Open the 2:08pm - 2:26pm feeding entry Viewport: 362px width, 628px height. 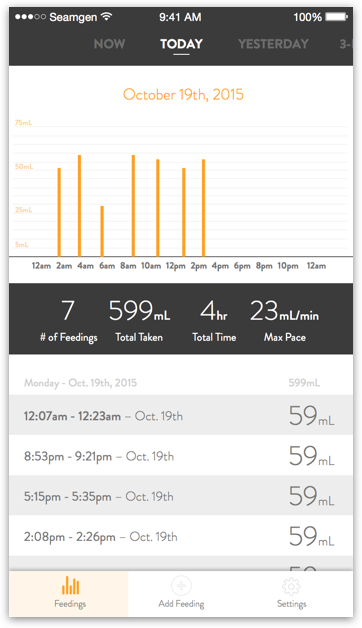181,536
